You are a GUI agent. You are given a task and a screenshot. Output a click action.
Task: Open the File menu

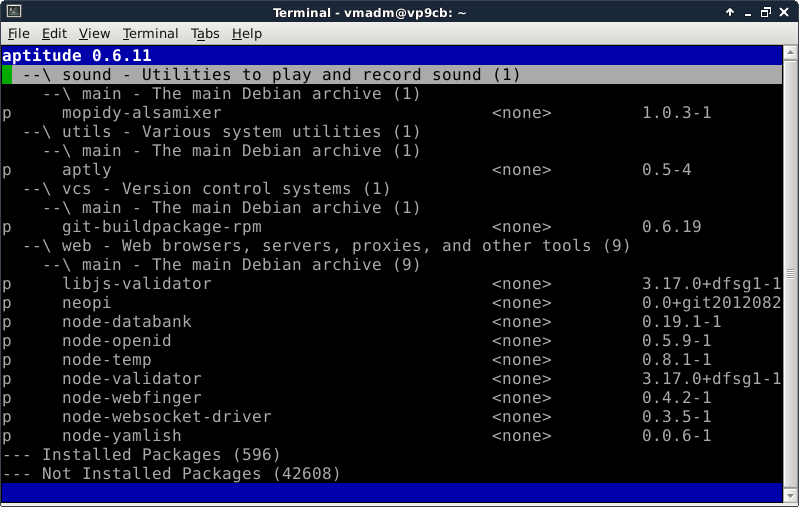coord(19,33)
